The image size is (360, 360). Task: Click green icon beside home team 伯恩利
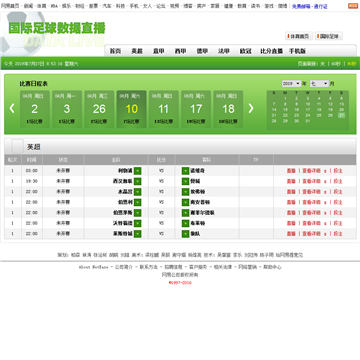pos(138,202)
